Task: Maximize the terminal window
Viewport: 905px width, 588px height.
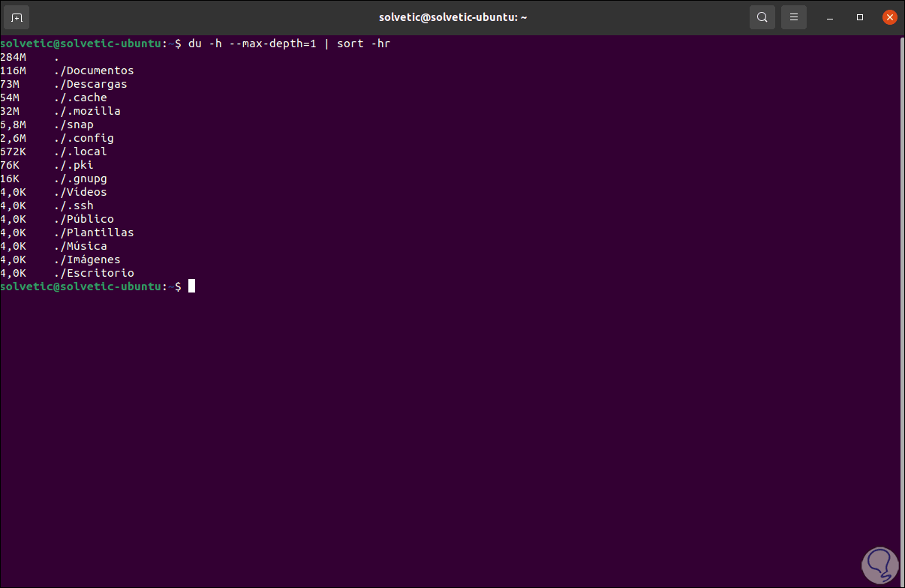Action: coord(860,17)
